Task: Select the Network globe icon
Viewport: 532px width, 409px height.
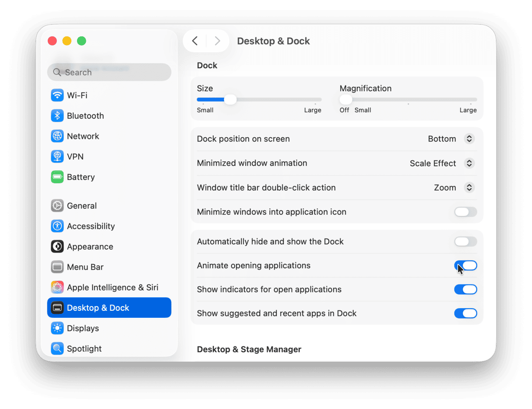Action: coord(57,136)
